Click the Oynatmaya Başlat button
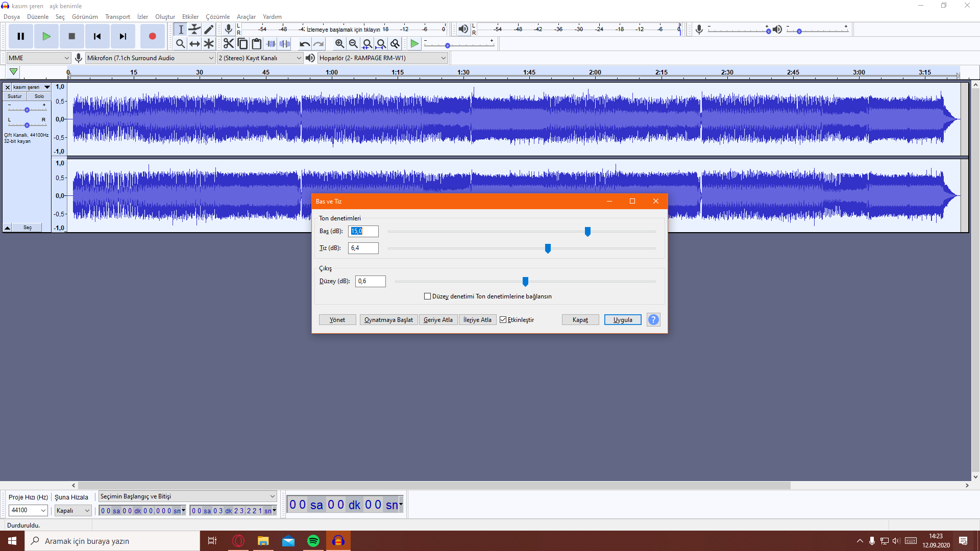The width and height of the screenshot is (980, 551). pyautogui.click(x=388, y=320)
